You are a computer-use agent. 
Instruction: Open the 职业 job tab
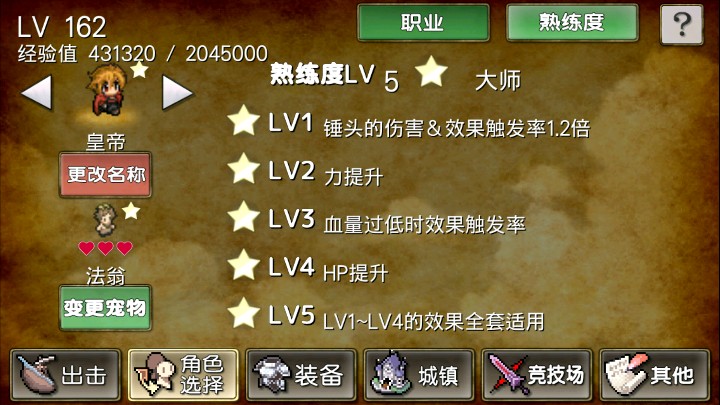tap(423, 22)
